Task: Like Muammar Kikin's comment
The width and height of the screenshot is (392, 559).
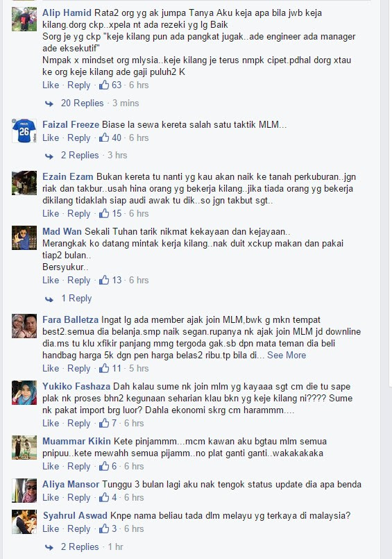Action: point(51,466)
